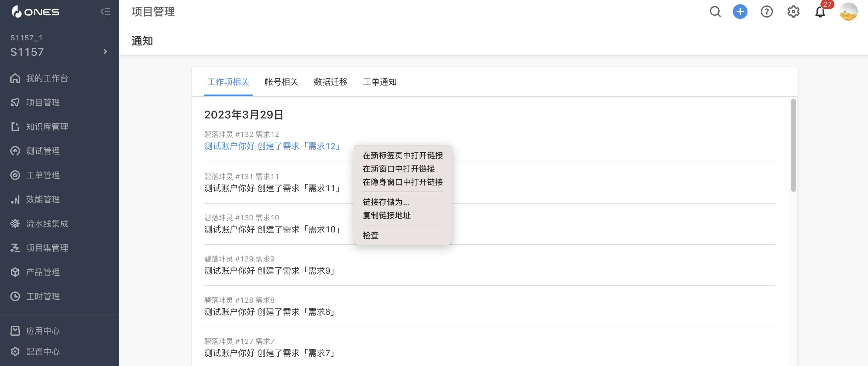The width and height of the screenshot is (868, 366).
Task: Open the help question mark icon
Action: coord(767,12)
